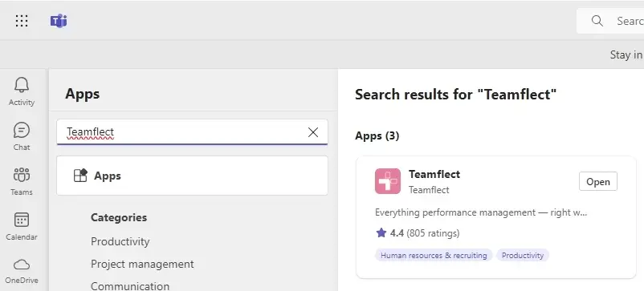Click the magnifier icon in top search

(597, 21)
